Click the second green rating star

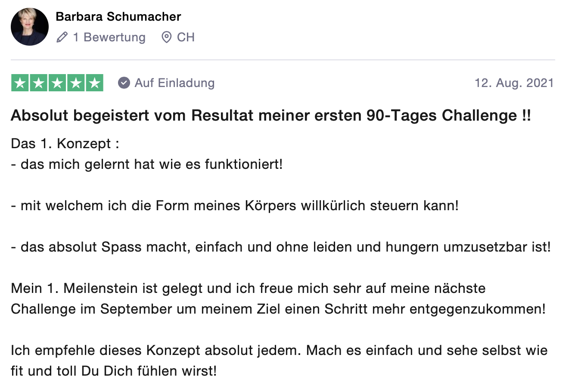[39, 83]
